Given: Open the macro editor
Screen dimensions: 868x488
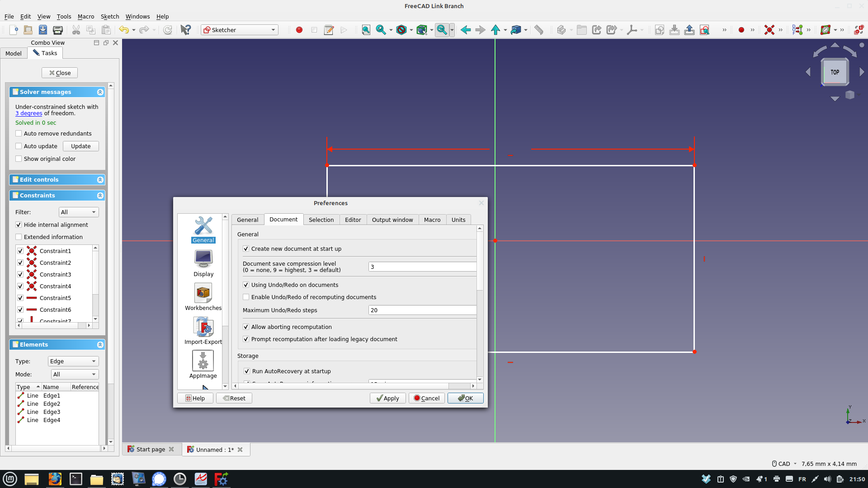Looking at the screenshot, I should coord(329,30).
